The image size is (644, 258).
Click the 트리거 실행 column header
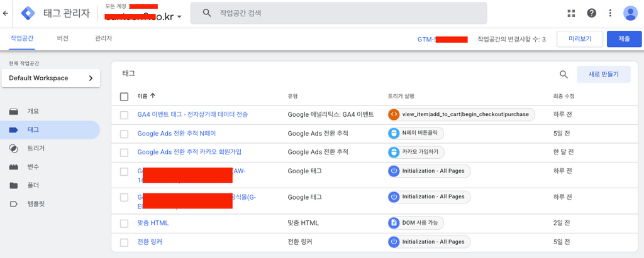401,96
